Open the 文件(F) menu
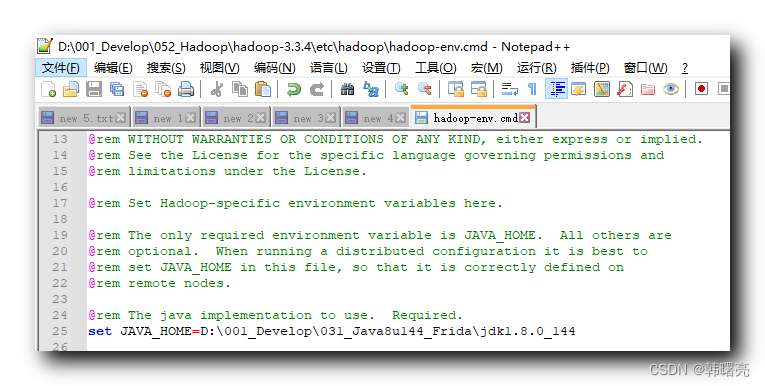 point(61,68)
